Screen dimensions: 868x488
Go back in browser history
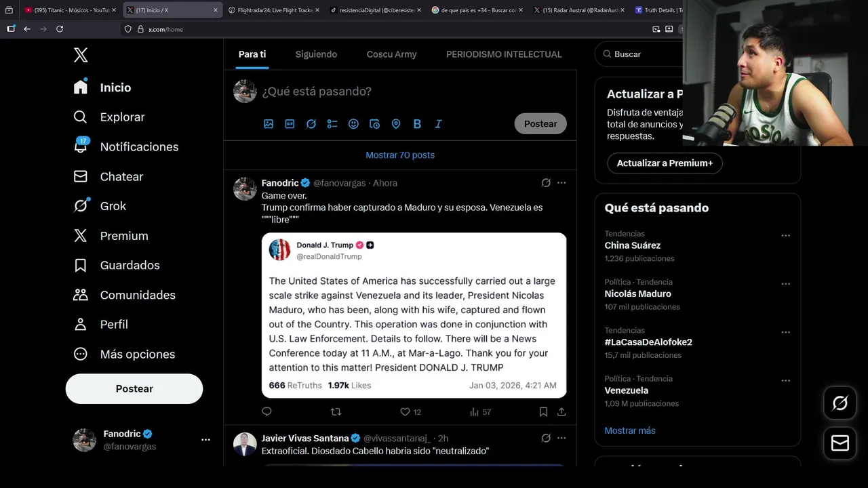coord(27,29)
